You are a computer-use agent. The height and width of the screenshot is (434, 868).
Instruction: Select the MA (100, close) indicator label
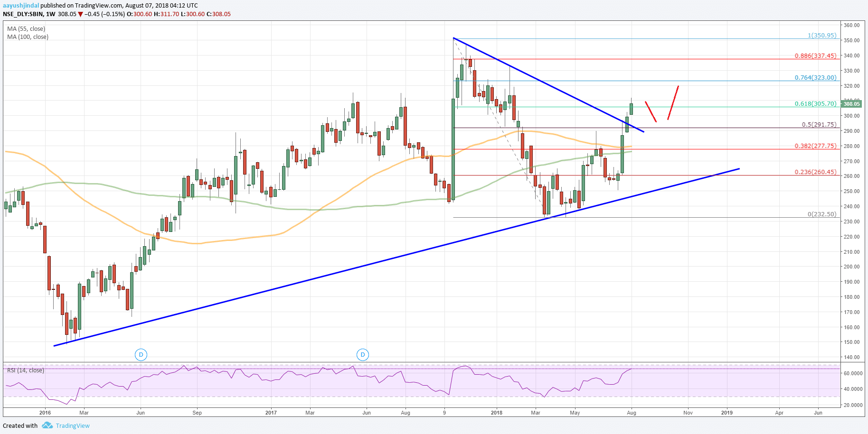[x=28, y=37]
